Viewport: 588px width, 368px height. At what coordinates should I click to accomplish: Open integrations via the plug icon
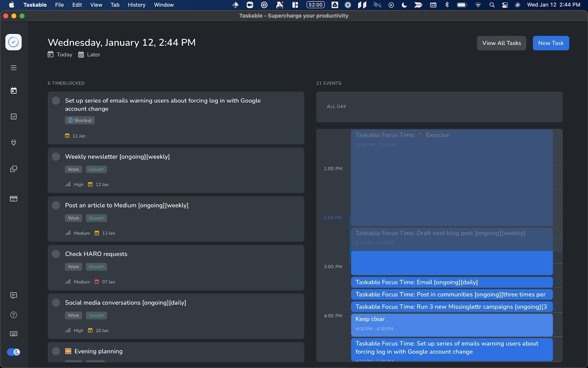(13, 143)
